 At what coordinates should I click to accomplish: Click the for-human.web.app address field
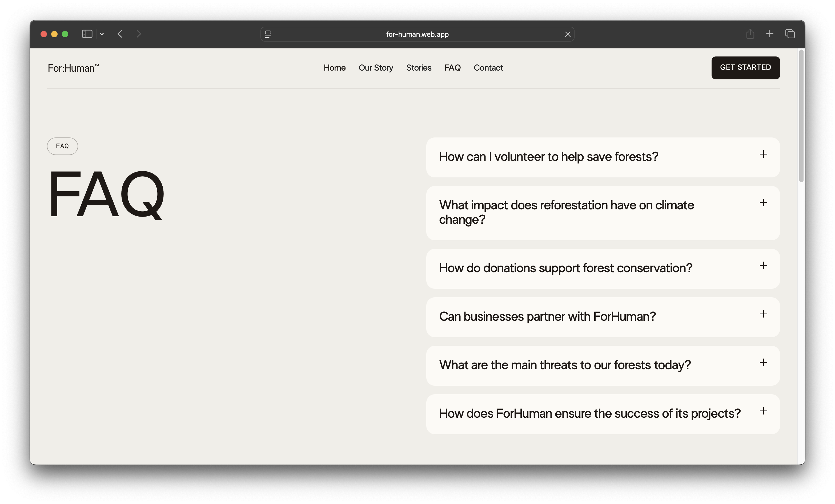coord(417,34)
